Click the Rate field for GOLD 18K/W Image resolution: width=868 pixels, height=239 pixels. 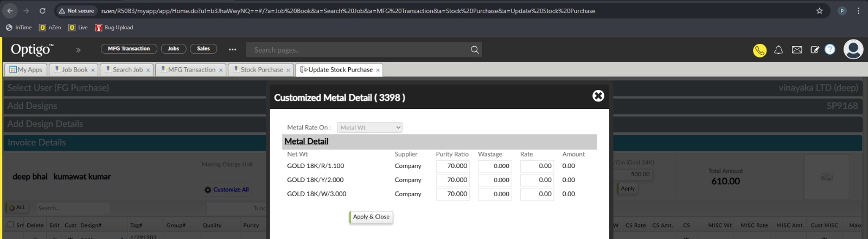[x=537, y=194]
